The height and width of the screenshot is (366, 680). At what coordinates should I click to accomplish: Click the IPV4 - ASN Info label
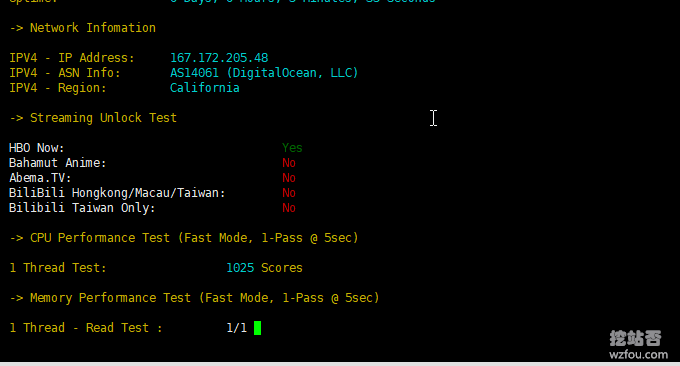(65, 73)
